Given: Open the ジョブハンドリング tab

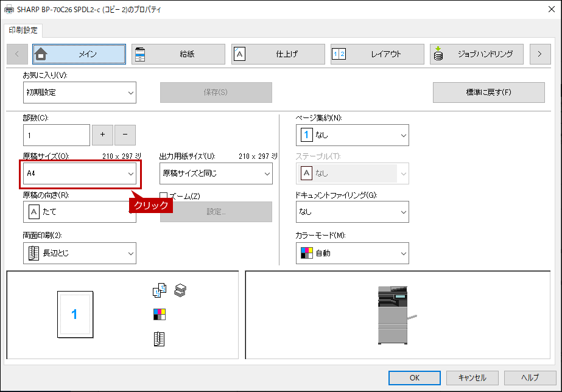Looking at the screenshot, I should [x=477, y=54].
